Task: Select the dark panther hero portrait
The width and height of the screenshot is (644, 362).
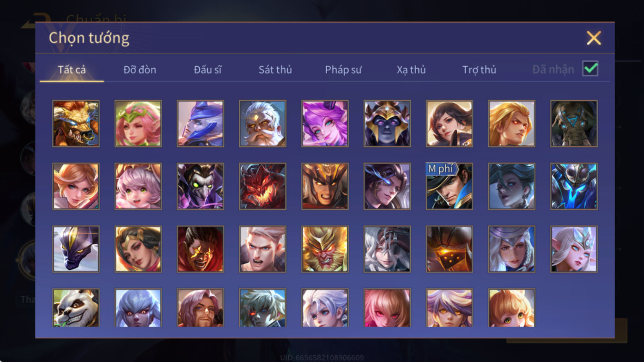Action: (x=76, y=249)
